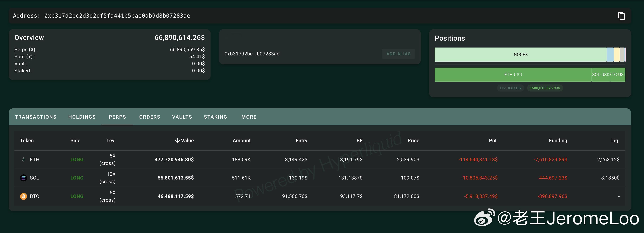The width and height of the screenshot is (644, 233).
Task: Click the Value column's sort arrow
Action: [177, 140]
